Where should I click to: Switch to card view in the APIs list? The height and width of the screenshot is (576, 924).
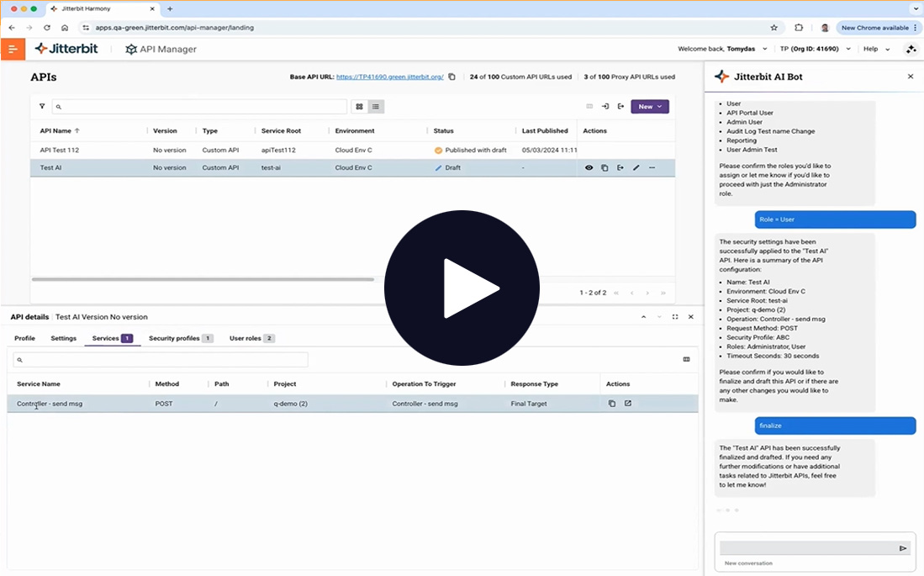click(x=358, y=107)
